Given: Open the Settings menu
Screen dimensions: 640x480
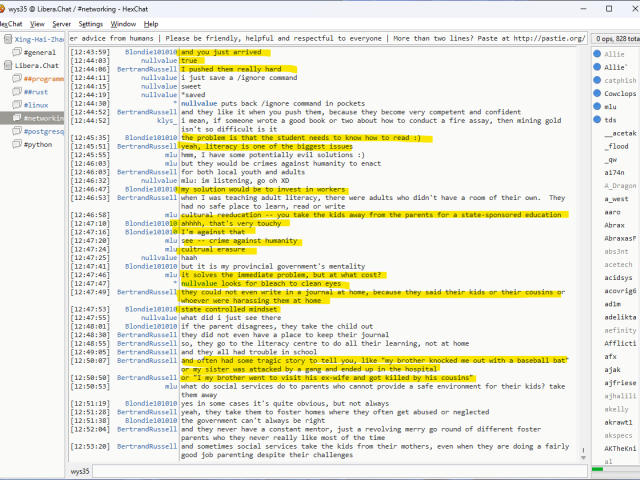Looking at the screenshot, I should (90, 23).
